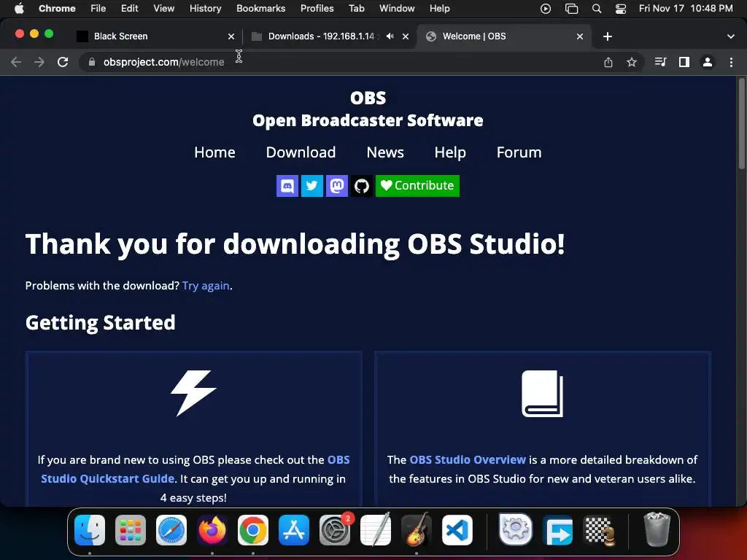Expand the tab search chevron

[x=731, y=36]
